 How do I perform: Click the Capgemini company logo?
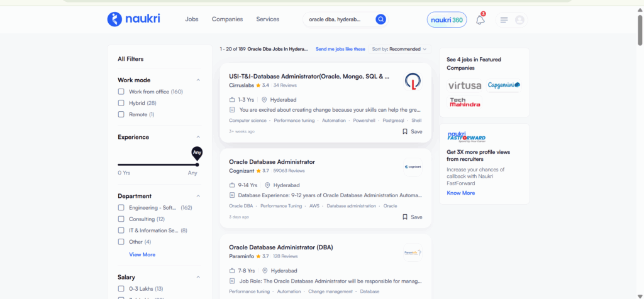point(504,85)
